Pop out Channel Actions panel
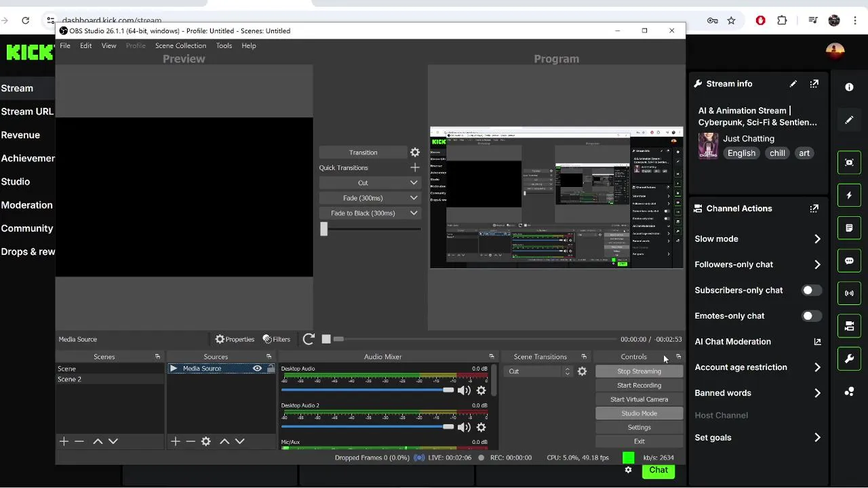Viewport: 868px width, 488px height. 814,209
